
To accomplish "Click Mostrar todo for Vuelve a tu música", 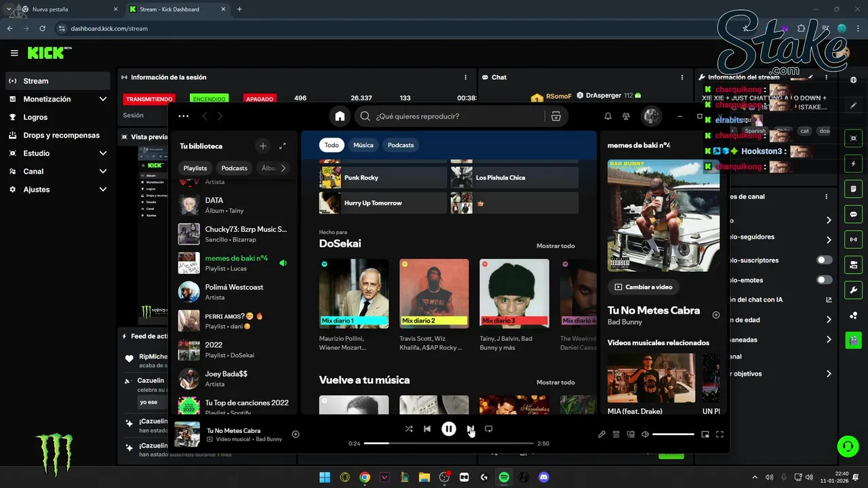I will (555, 382).
